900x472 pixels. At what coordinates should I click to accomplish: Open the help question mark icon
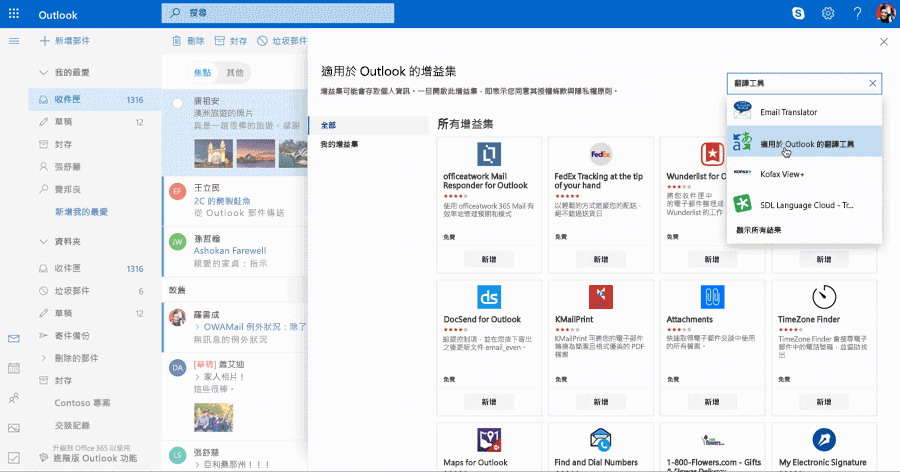(x=857, y=13)
